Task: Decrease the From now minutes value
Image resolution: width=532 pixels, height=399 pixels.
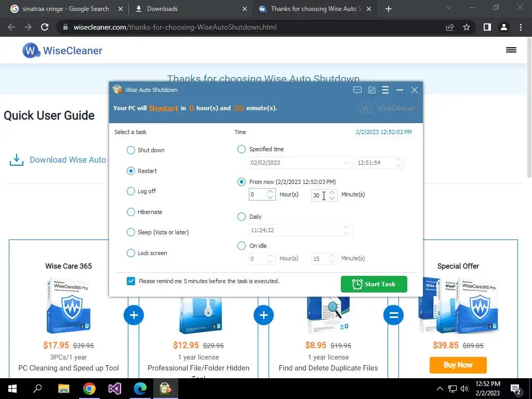Action: click(x=332, y=197)
